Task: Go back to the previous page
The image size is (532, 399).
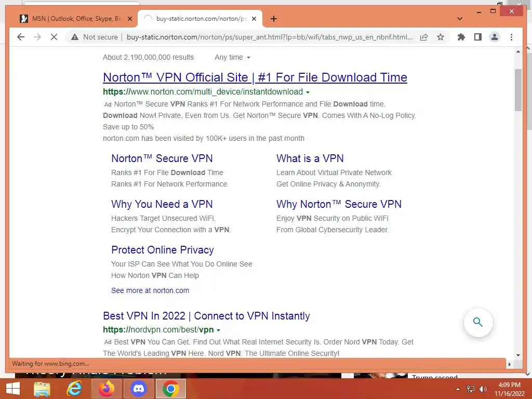Action: 21,37
